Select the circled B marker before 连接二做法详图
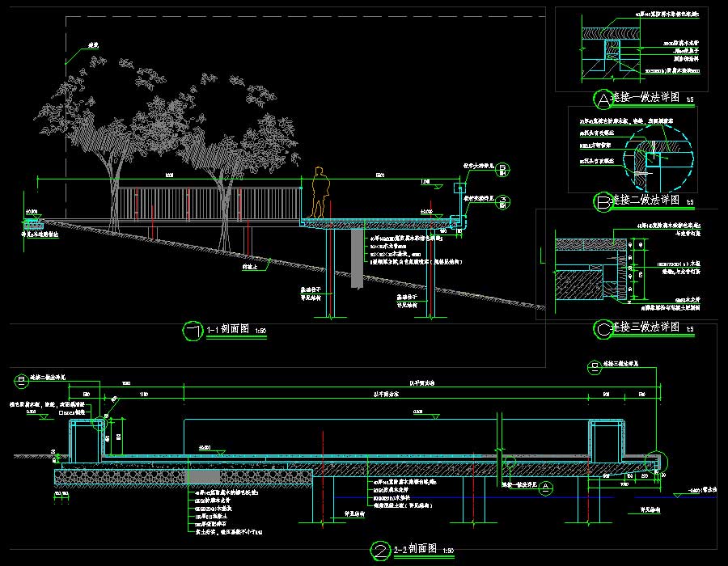 pos(603,201)
